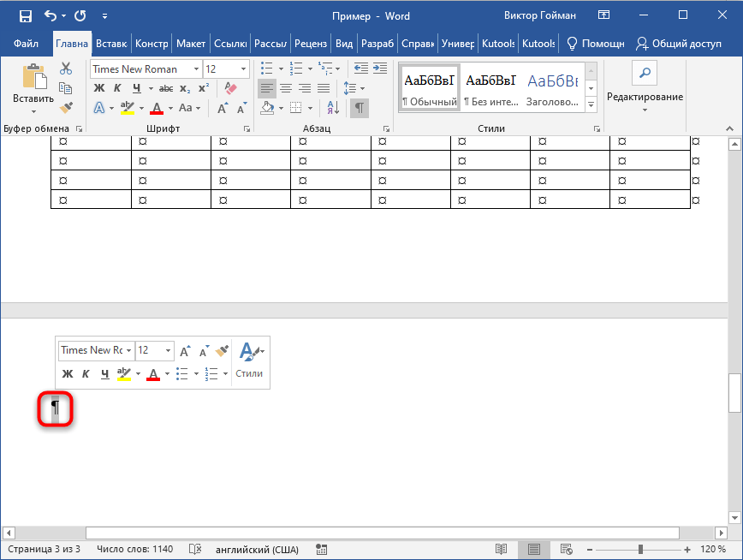Clear all formatting with the eraser icon
This screenshot has height=560, width=743.
coord(230,88)
